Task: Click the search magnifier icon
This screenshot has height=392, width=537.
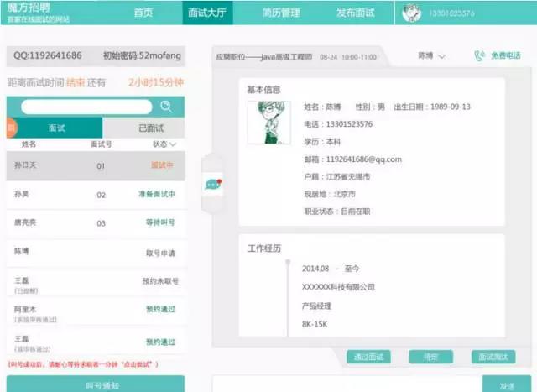Action: 166,107
